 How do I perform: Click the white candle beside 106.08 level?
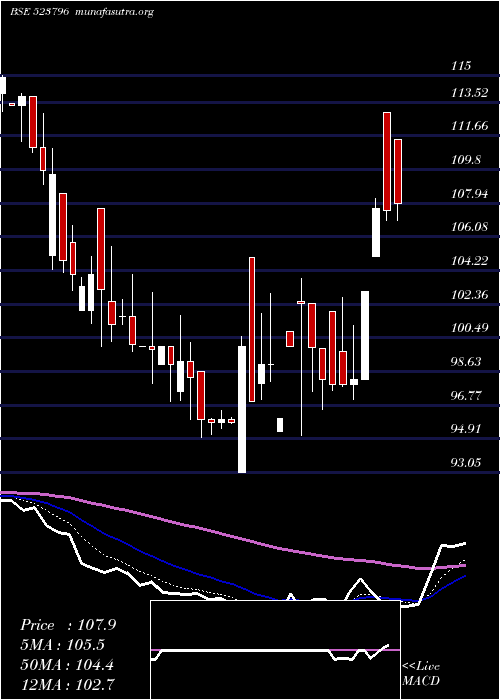376,232
